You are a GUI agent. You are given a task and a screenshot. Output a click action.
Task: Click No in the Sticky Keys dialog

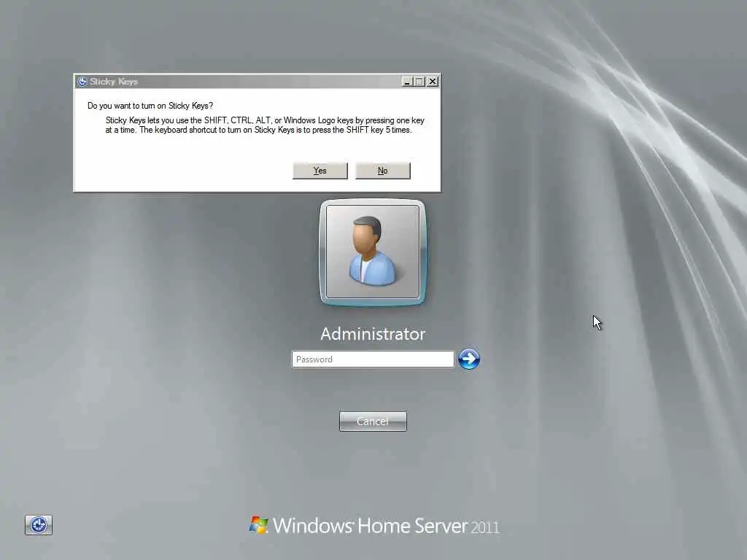pyautogui.click(x=382, y=171)
